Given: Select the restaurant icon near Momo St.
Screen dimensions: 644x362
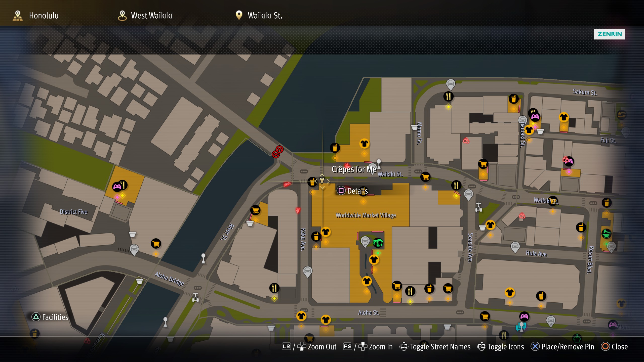Looking at the screenshot, I should pyautogui.click(x=448, y=96).
